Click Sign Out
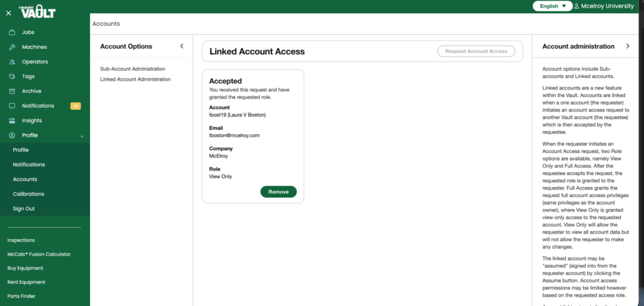The image size is (644, 306). pyautogui.click(x=24, y=208)
